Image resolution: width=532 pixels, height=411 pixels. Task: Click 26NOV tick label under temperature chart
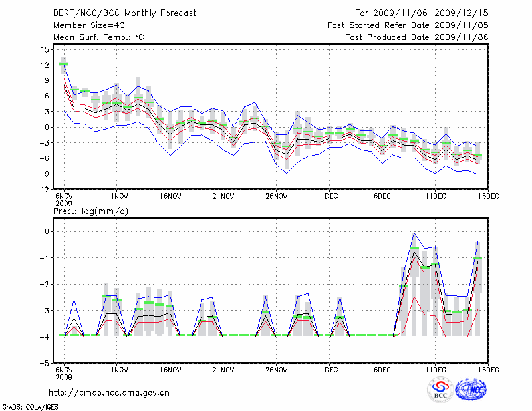276,196
